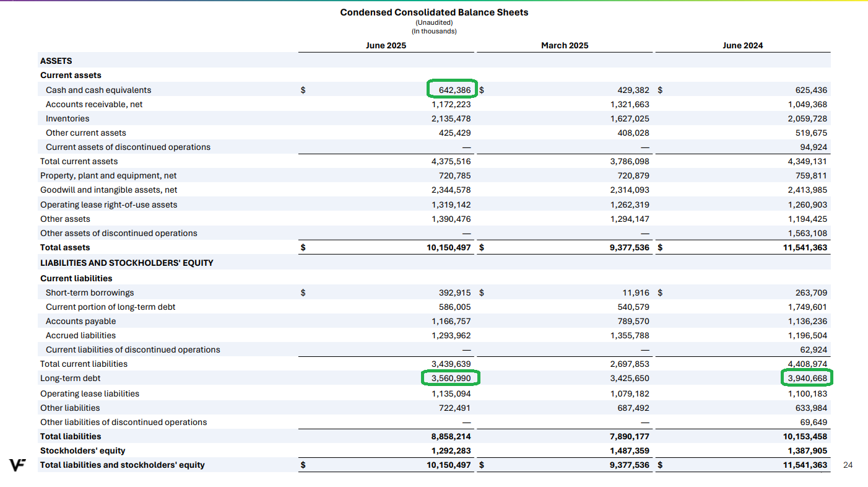The height and width of the screenshot is (487, 868).
Task: Click other assets value 1,390,476
Action: 451,219
